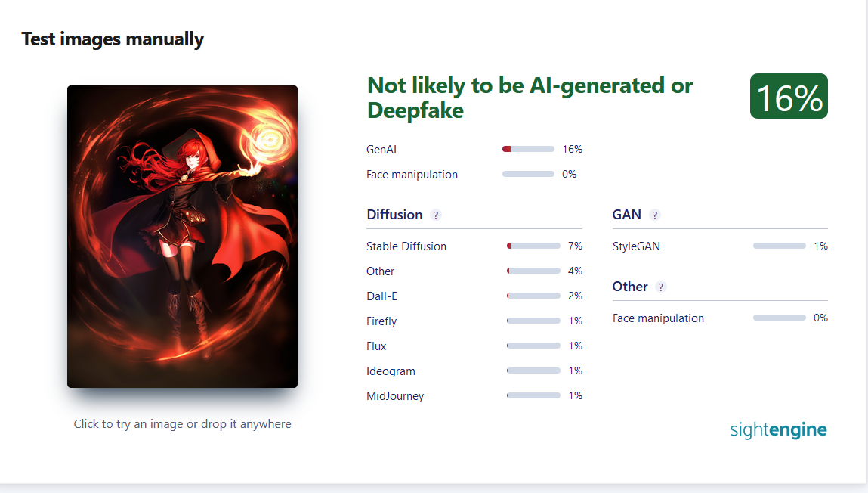The image size is (868, 493).
Task: Click the Diffusion help question mark icon
Action: pos(436,215)
